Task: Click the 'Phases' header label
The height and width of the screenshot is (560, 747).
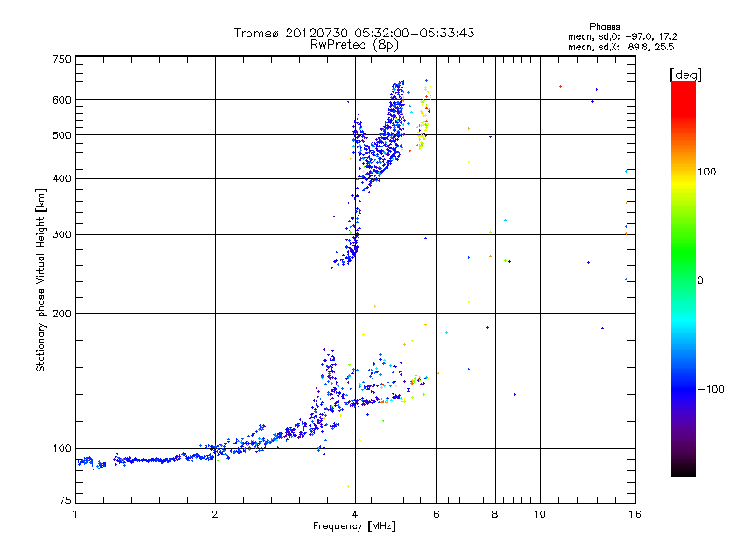Action: [x=604, y=27]
